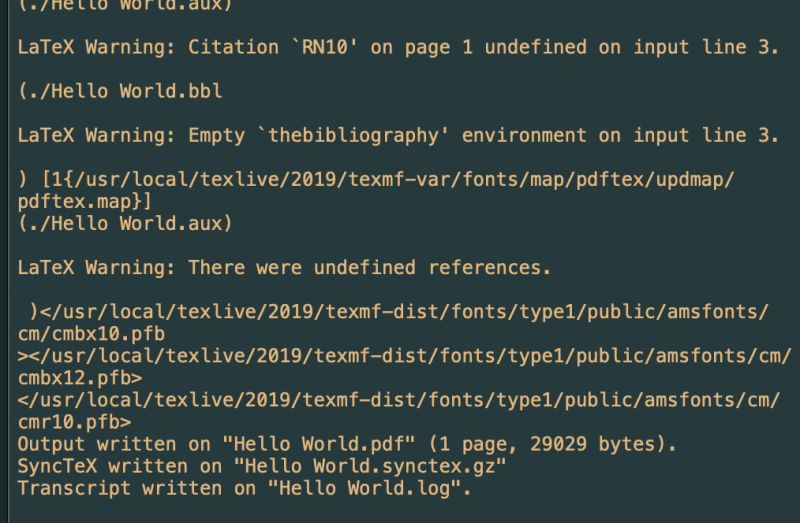Click the 'cmr10.pfb>' font line
This screenshot has height=523, width=800.
[x=74, y=422]
